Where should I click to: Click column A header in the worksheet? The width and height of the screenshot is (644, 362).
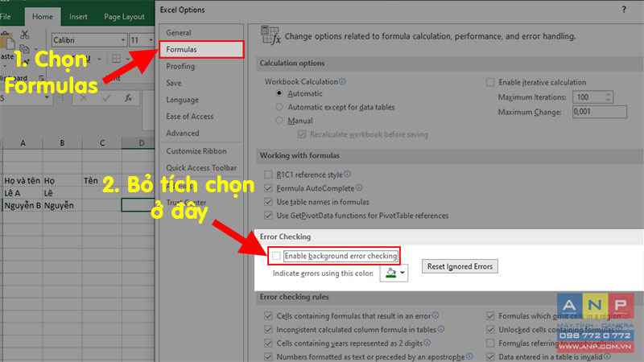[23, 143]
